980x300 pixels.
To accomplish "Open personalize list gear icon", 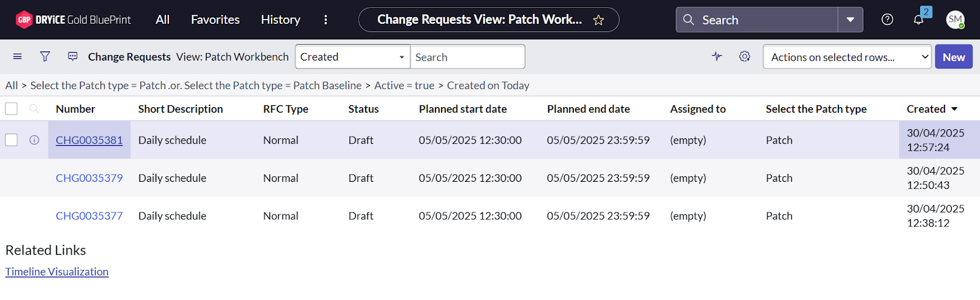I will point(744,57).
